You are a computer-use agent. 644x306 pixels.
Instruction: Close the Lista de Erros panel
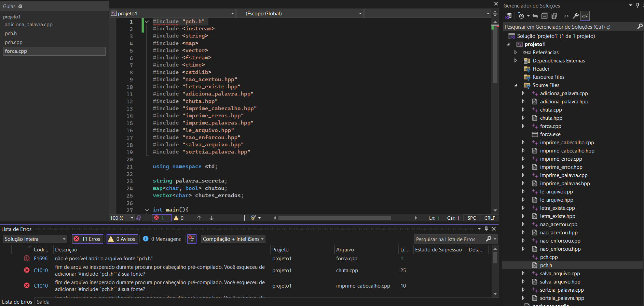[494, 229]
